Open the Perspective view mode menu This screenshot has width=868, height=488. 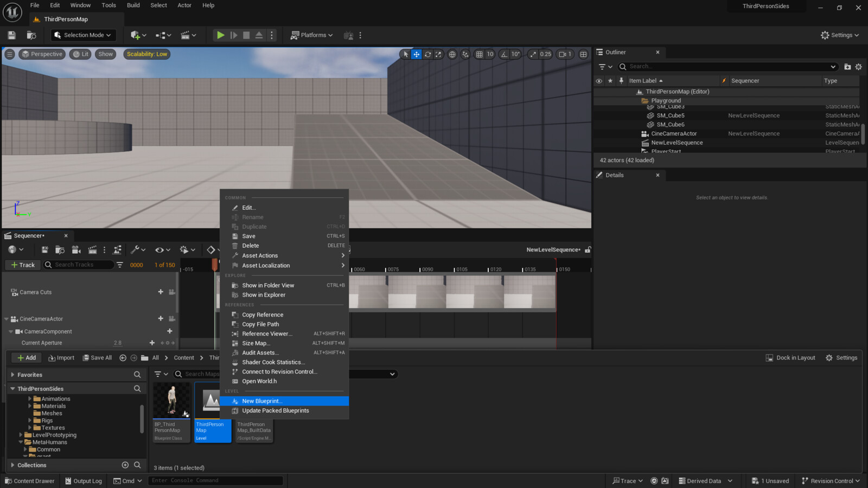(x=42, y=54)
